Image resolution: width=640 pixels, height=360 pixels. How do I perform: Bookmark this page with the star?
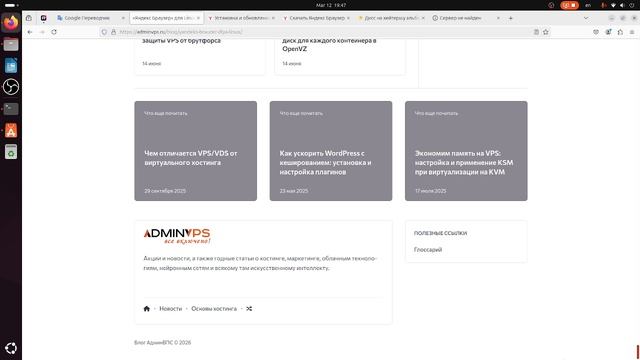pyautogui.click(x=546, y=32)
